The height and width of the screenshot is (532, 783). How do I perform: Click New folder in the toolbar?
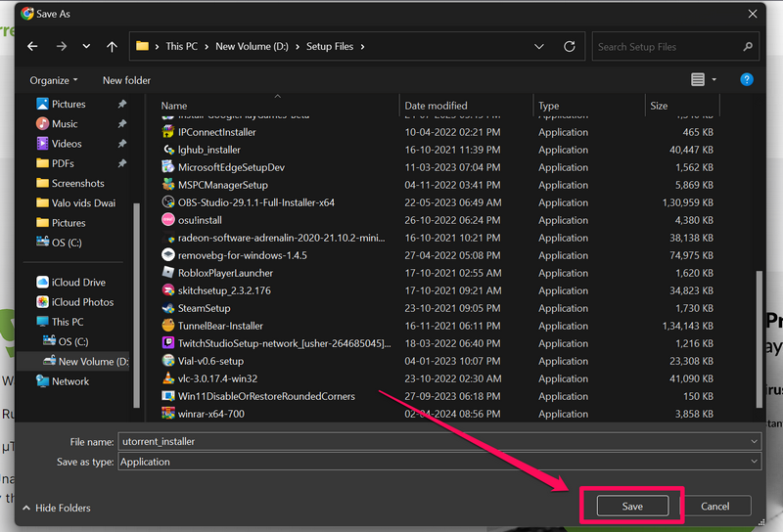[126, 80]
